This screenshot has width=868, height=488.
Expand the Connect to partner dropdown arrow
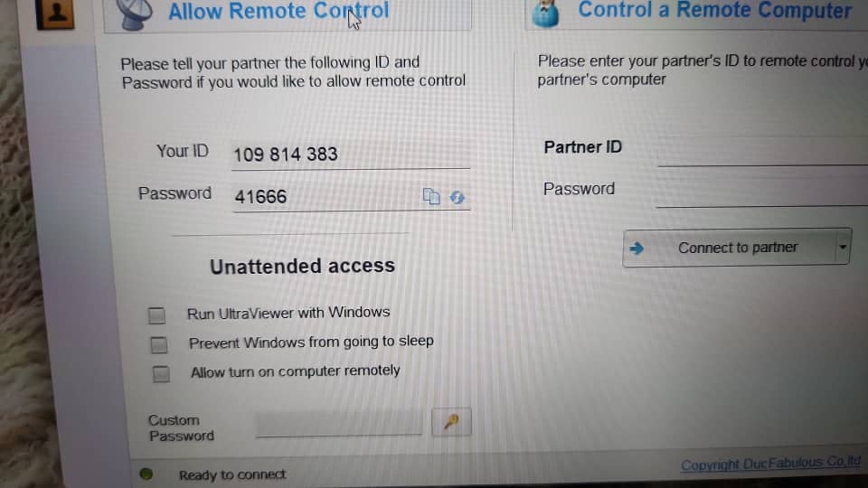pos(843,247)
